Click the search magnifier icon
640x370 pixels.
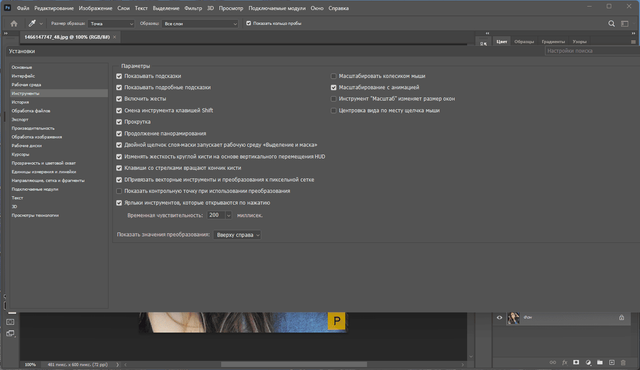(x=611, y=24)
